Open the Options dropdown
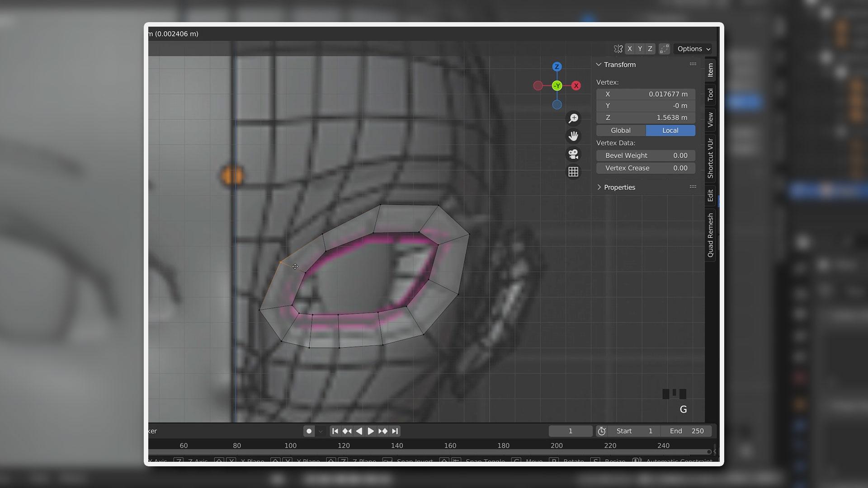The height and width of the screenshot is (488, 868). (x=693, y=49)
